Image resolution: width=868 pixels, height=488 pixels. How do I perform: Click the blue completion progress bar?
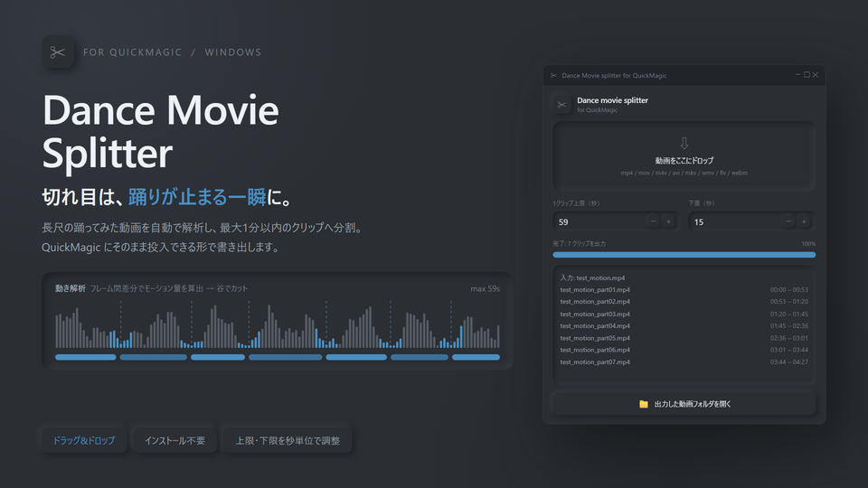[x=684, y=255]
